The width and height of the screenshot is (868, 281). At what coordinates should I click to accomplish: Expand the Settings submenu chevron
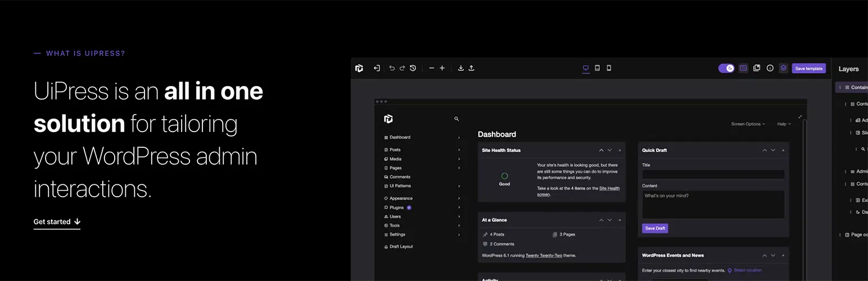coord(459,234)
